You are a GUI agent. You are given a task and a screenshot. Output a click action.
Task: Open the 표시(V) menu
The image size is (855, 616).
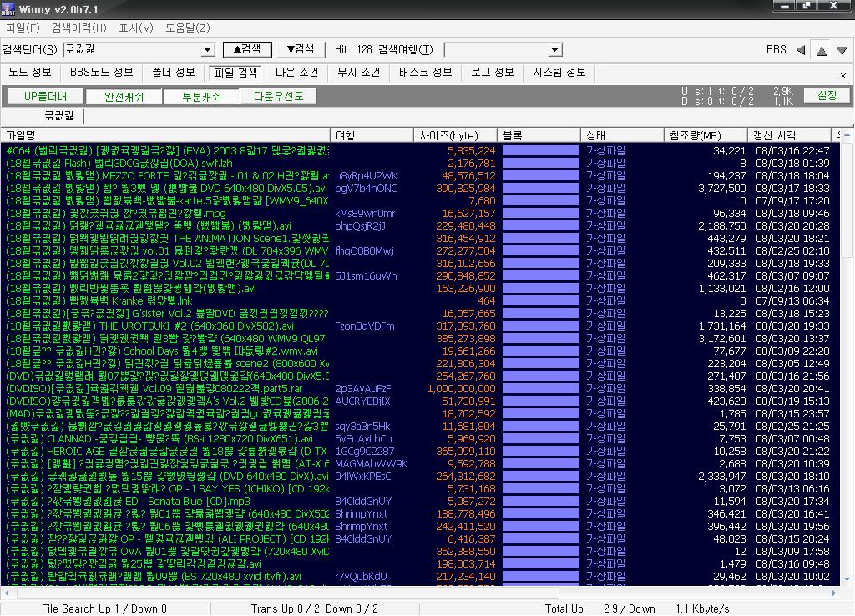tap(136, 28)
